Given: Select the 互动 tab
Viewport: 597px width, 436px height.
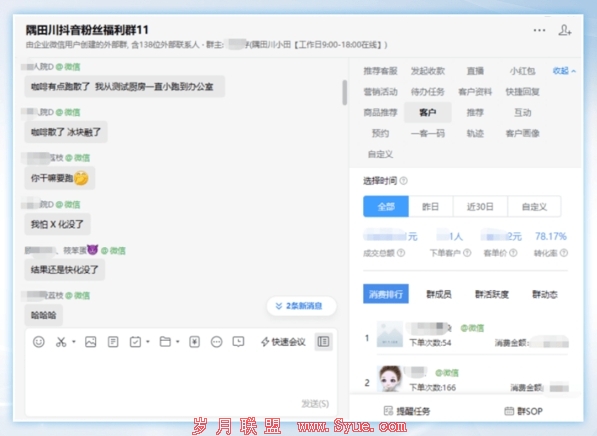Looking at the screenshot, I should (x=522, y=112).
